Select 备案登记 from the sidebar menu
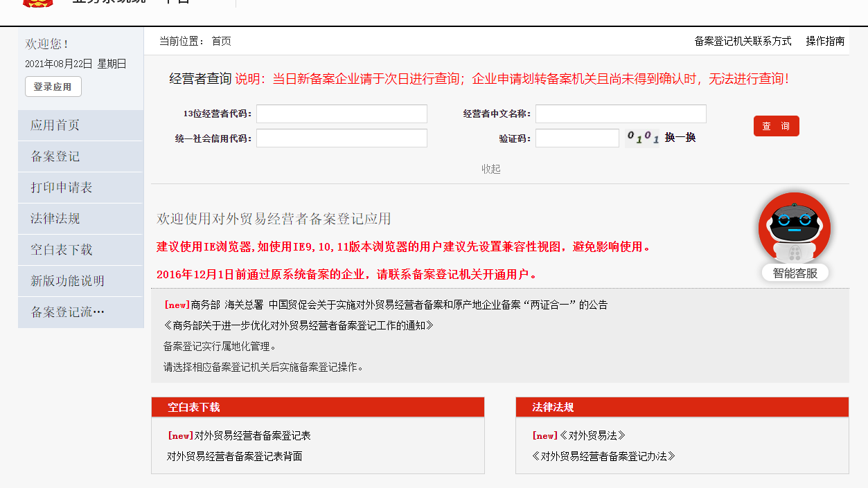The width and height of the screenshot is (868, 488). click(55, 156)
